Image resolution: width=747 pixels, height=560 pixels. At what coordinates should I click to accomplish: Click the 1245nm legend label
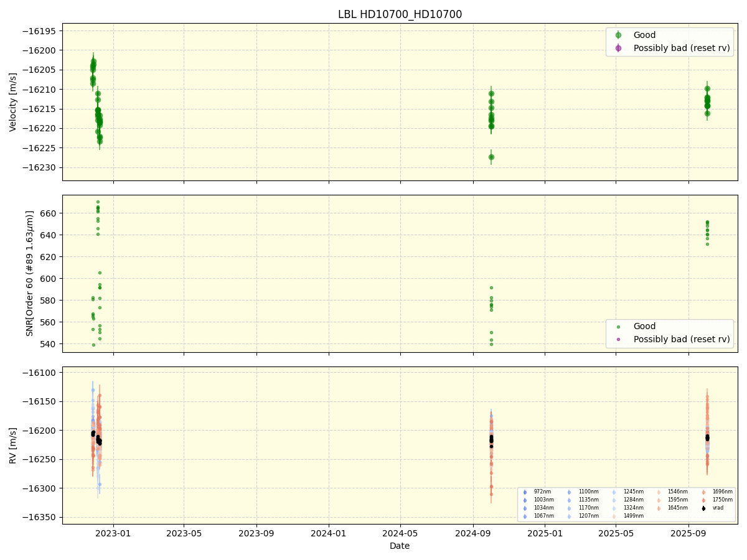(x=634, y=492)
